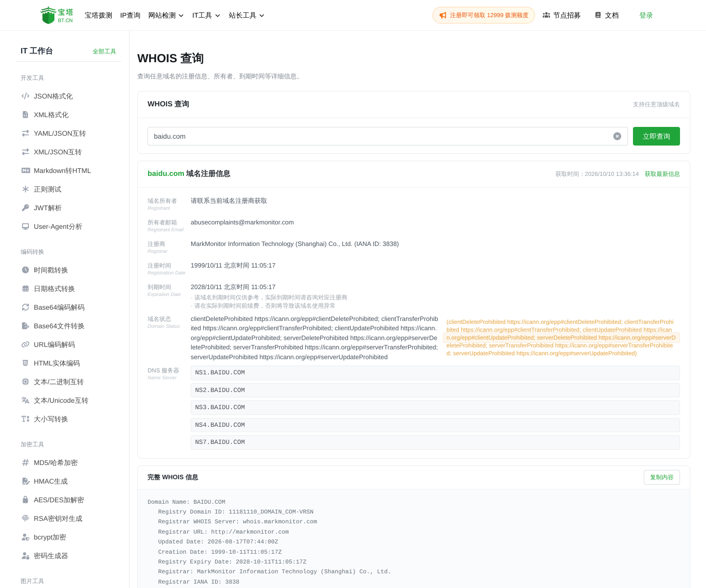Open the 日期格式转换 calendar icon
The width and height of the screenshot is (706, 588).
(x=25, y=289)
